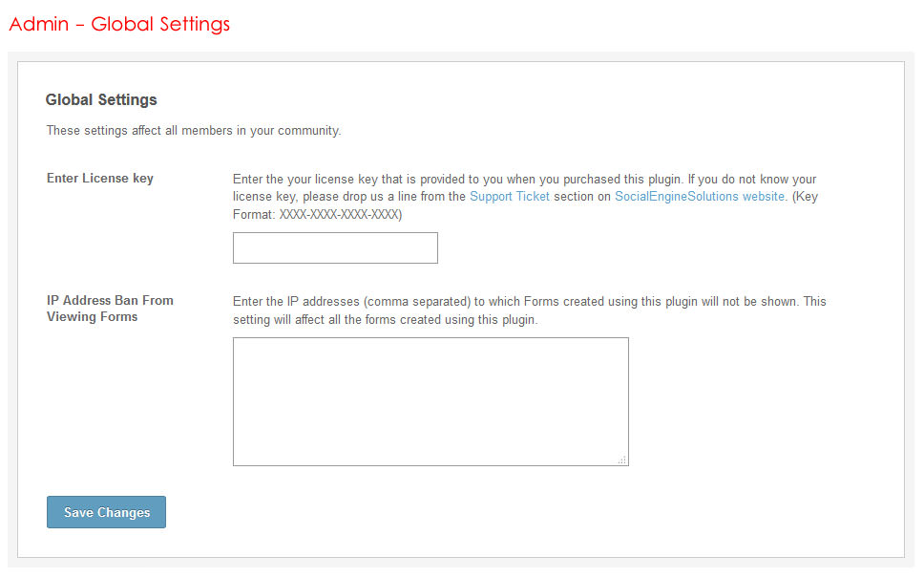This screenshot has height=578, width=924.
Task: Click the "These settings affect all members" text
Action: click(x=194, y=131)
